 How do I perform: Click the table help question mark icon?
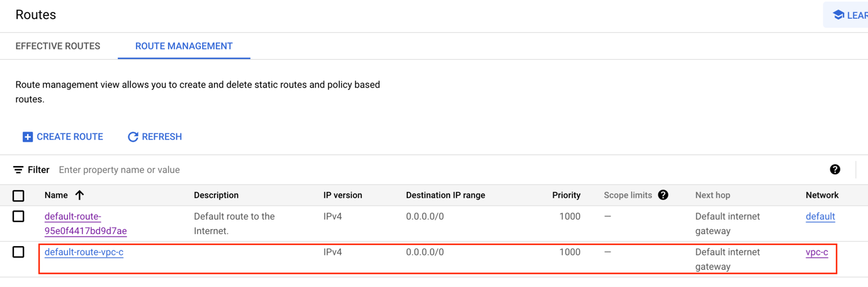[x=835, y=169]
